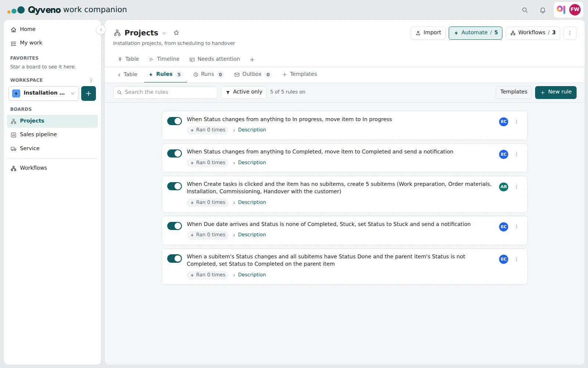
Task: Collapse the sidebar with the arrow button
Action: (101, 30)
